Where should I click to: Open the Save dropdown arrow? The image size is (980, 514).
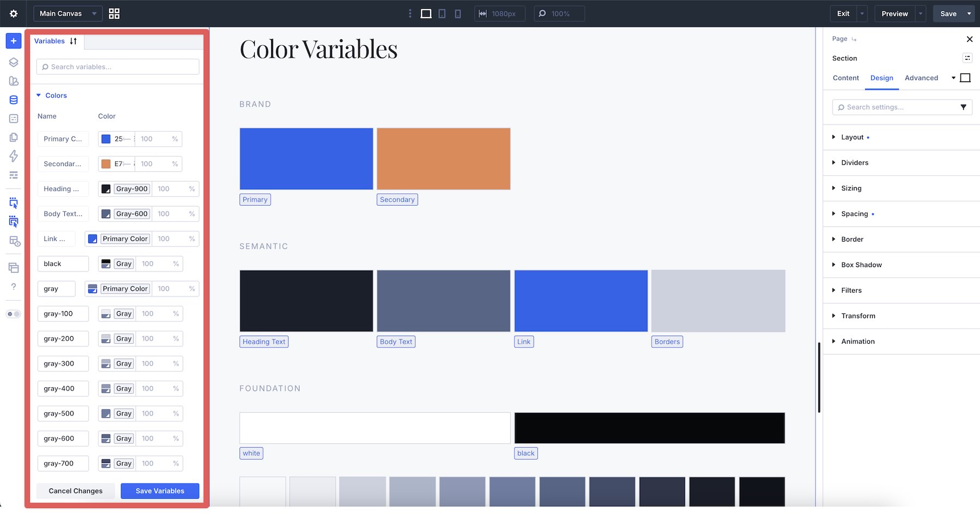click(969, 14)
